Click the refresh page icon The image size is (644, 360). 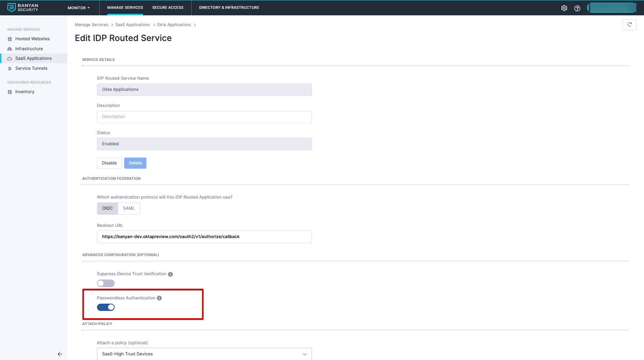tap(629, 25)
